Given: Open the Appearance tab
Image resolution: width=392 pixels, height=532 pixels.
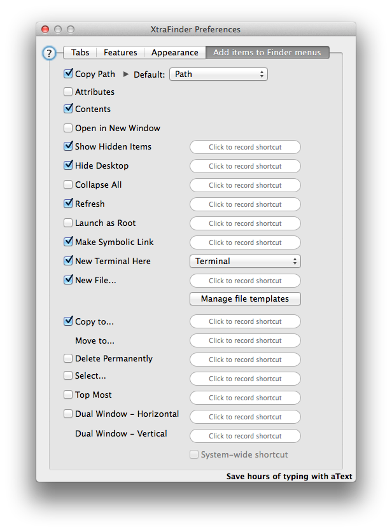Looking at the screenshot, I should tap(175, 53).
